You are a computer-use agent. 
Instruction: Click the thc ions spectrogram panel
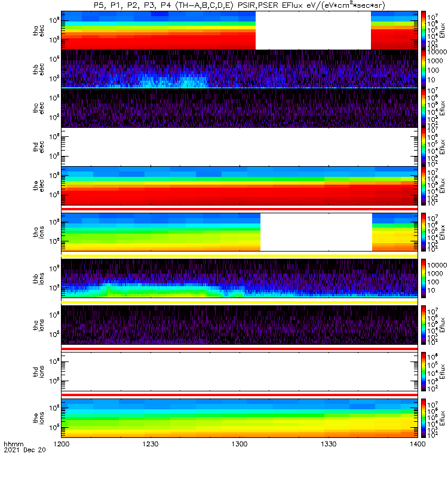(240, 325)
